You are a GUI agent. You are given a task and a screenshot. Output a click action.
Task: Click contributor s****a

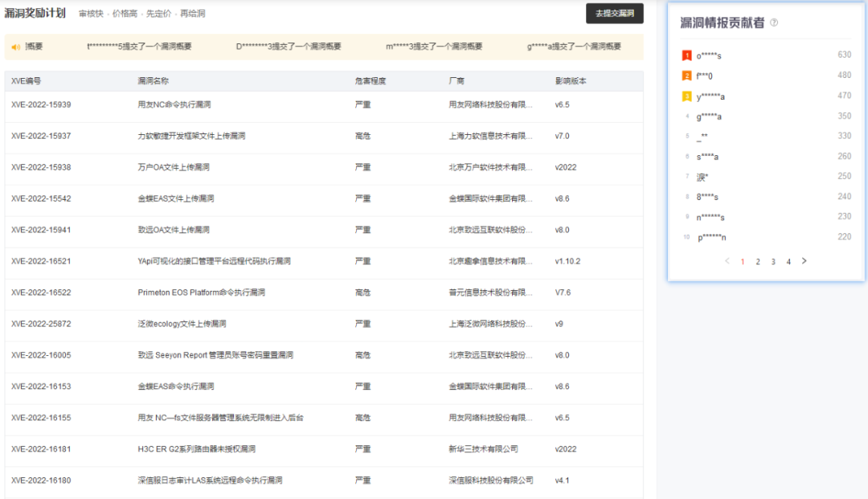707,157
